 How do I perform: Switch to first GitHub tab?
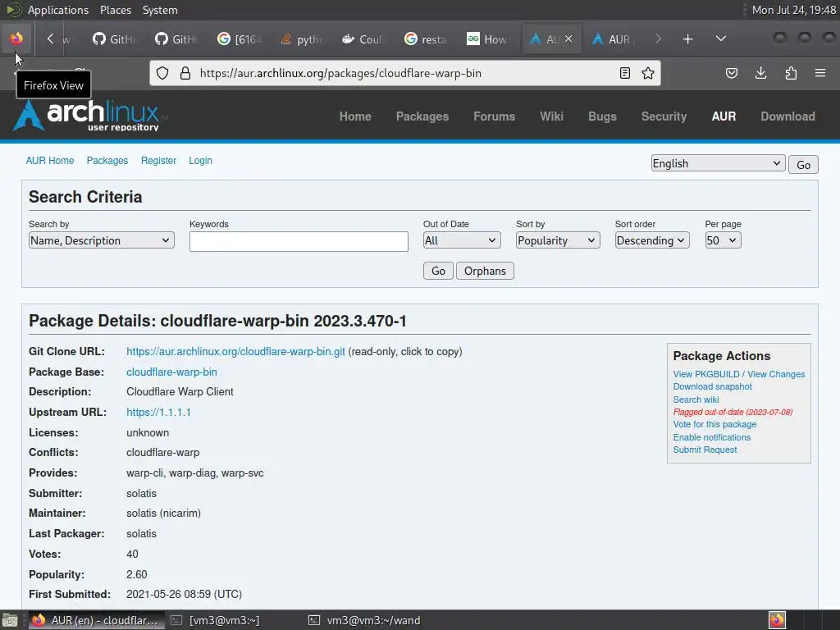[114, 39]
